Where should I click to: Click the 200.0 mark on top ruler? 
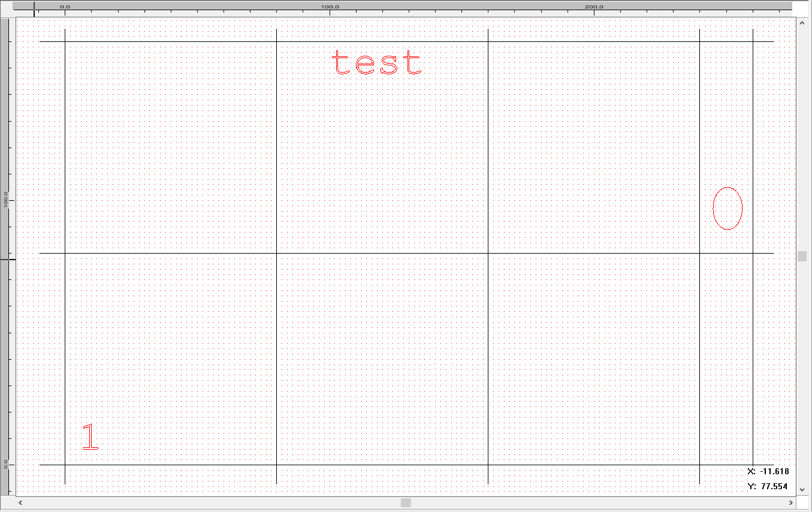[x=594, y=7]
